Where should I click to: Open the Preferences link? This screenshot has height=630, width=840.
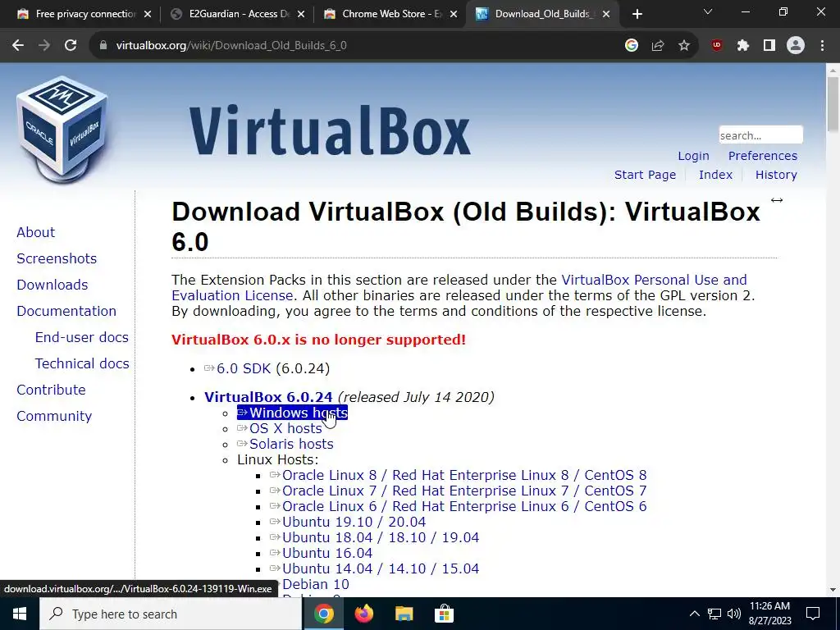pos(762,156)
